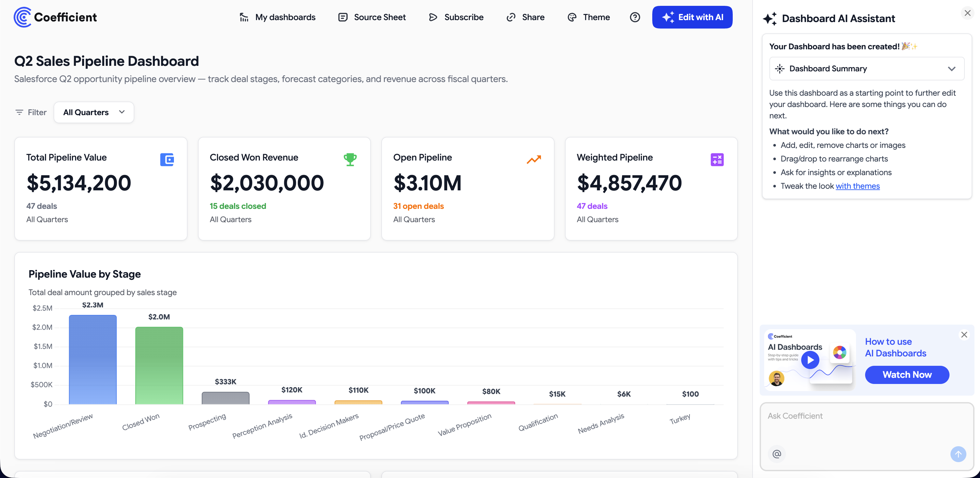Open the help question mark icon
The height and width of the screenshot is (478, 980).
click(x=634, y=17)
